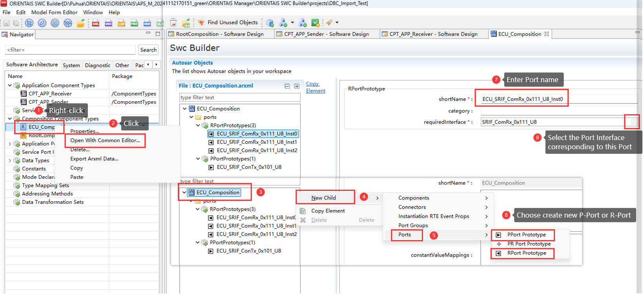Click the expand all icon in file header
644x295 pixels.
coord(297,86)
